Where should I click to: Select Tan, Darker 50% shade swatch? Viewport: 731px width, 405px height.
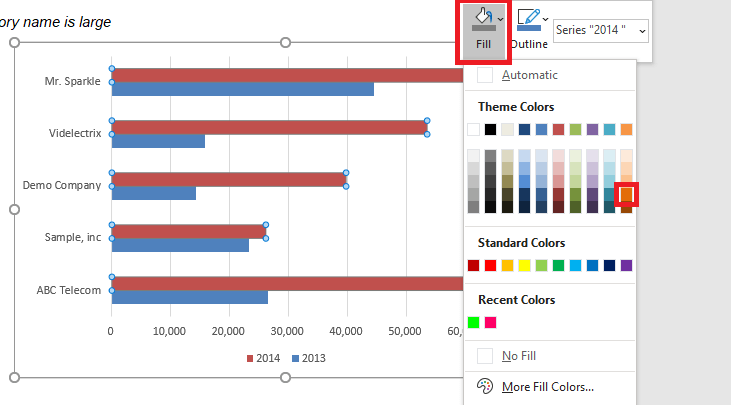click(507, 194)
